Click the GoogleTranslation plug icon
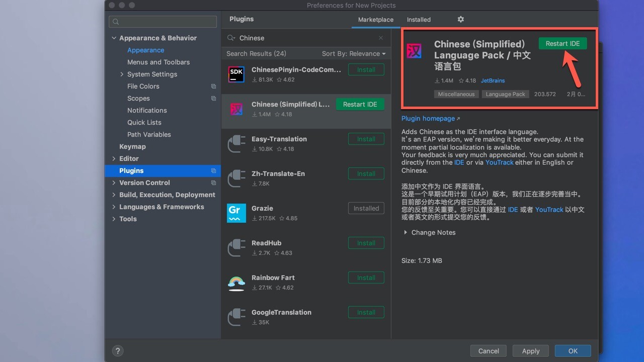The image size is (644, 362). click(x=236, y=317)
